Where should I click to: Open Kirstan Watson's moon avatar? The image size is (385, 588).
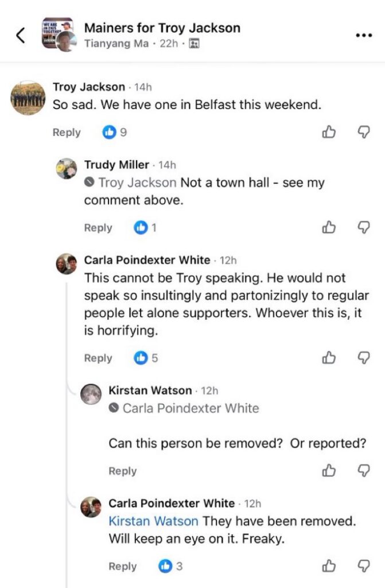click(x=91, y=394)
